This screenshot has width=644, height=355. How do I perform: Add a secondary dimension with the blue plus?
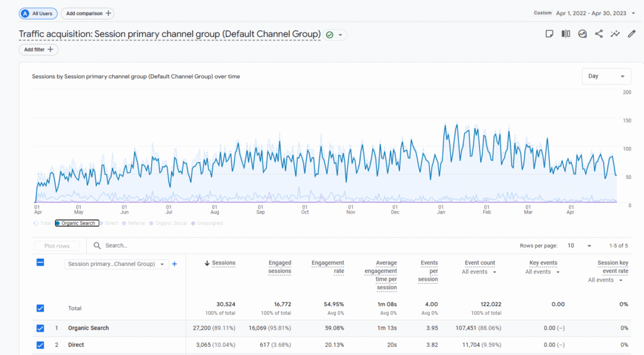(x=175, y=264)
